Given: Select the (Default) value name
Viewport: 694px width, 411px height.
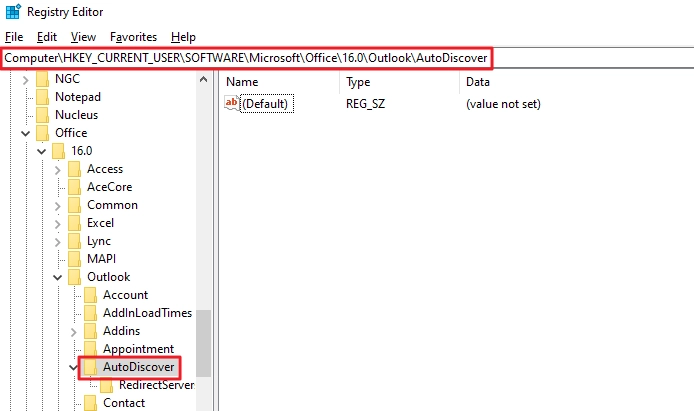Looking at the screenshot, I should tap(266, 104).
